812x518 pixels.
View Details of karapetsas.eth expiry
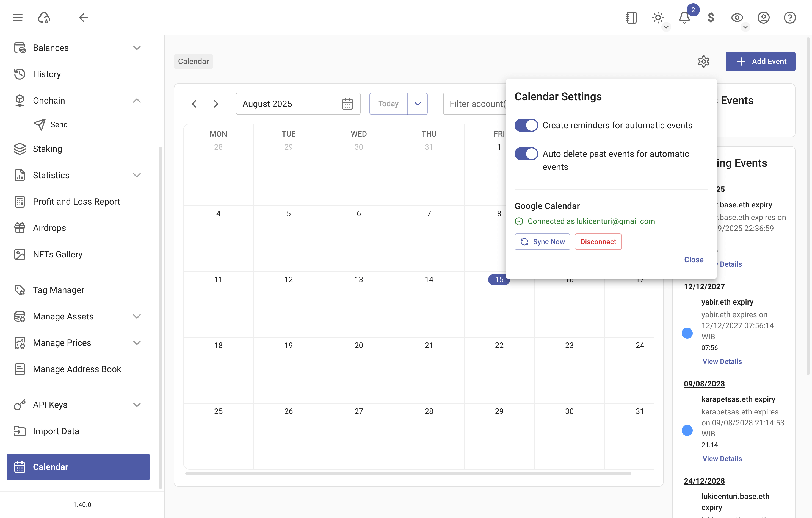722,459
